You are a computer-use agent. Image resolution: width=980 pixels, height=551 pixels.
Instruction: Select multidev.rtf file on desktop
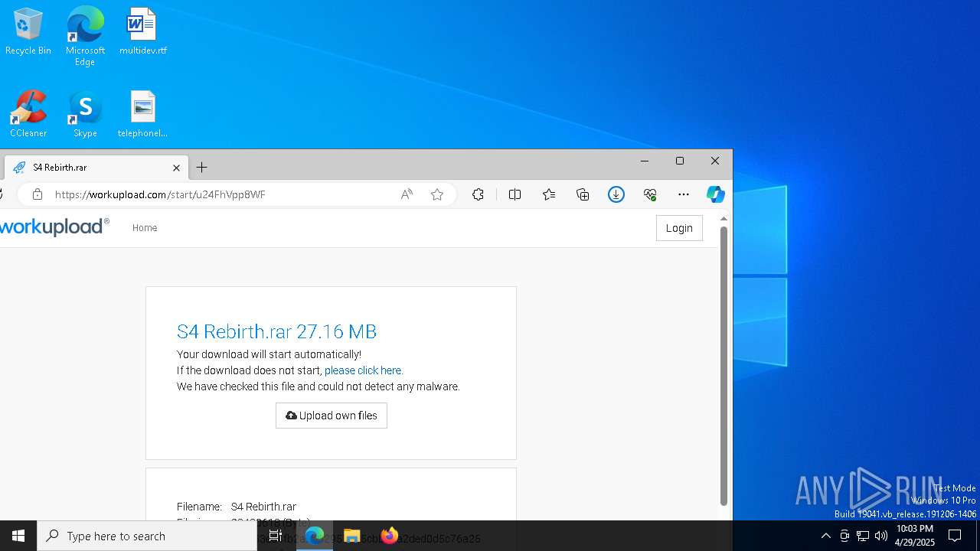pos(142,31)
